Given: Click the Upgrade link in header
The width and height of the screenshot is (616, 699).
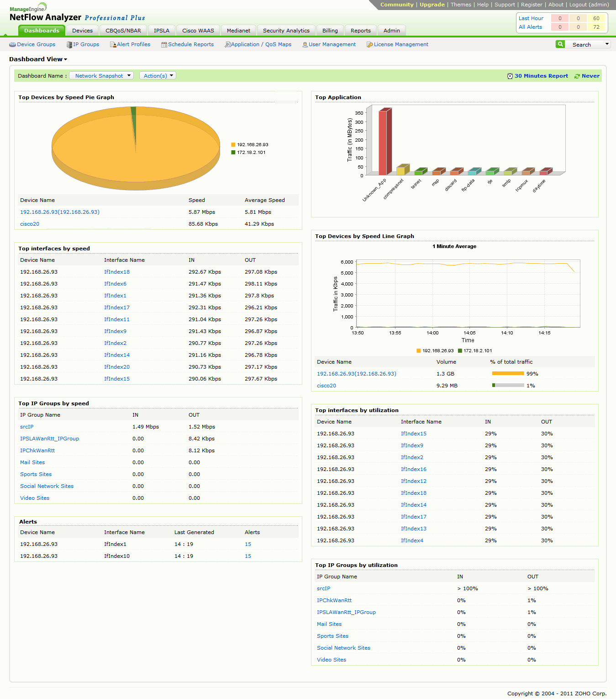Looking at the screenshot, I should tap(432, 5).
